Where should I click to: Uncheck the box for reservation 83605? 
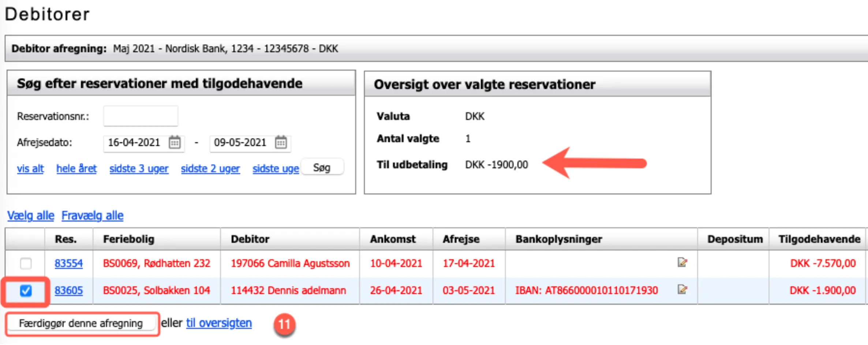tap(26, 291)
